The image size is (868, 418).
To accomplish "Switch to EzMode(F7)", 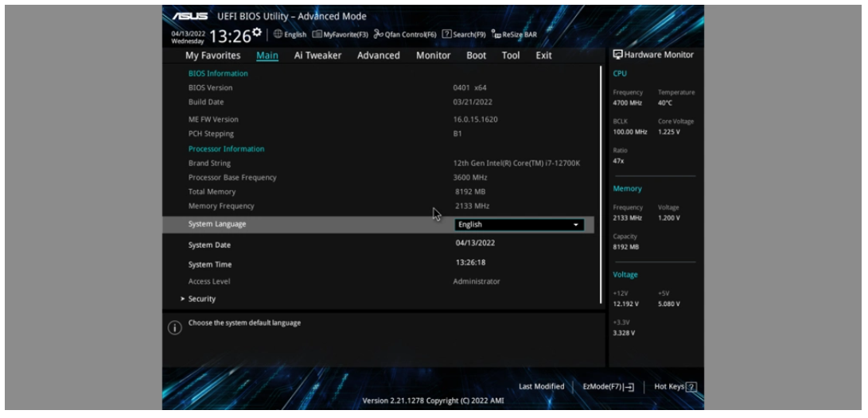I will pyautogui.click(x=608, y=387).
